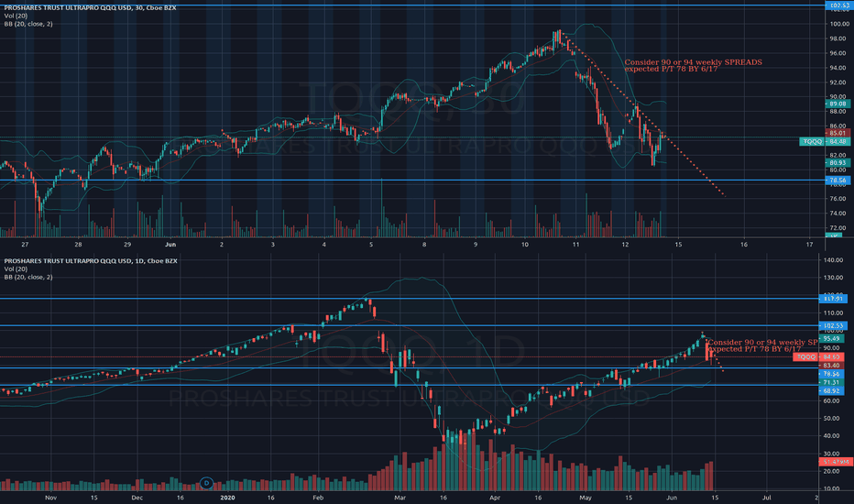Click the 17 date on the 30-minute time axis
Image resolution: width=854 pixels, height=504 pixels.
[809, 245]
